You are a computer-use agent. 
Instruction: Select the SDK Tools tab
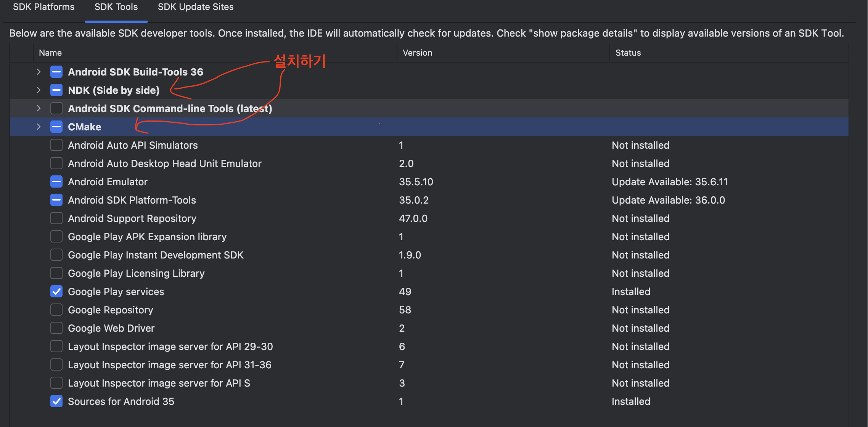[116, 7]
